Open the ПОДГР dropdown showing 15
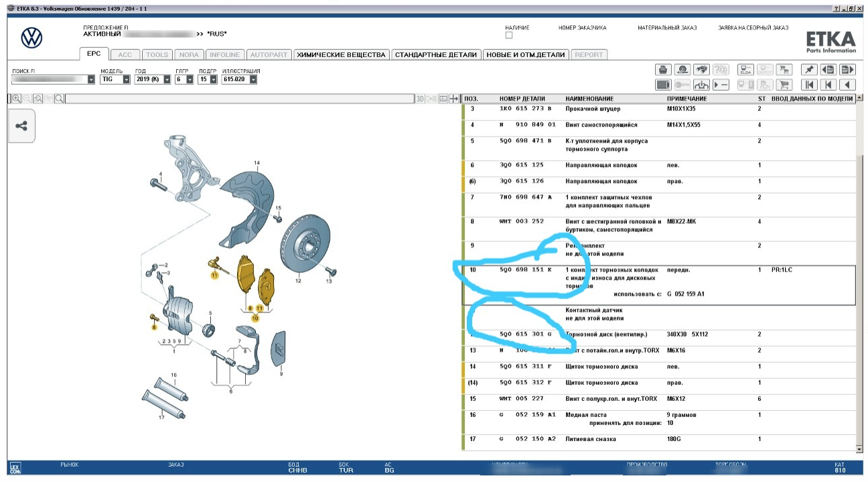The height and width of the screenshot is (482, 868). click(x=214, y=79)
